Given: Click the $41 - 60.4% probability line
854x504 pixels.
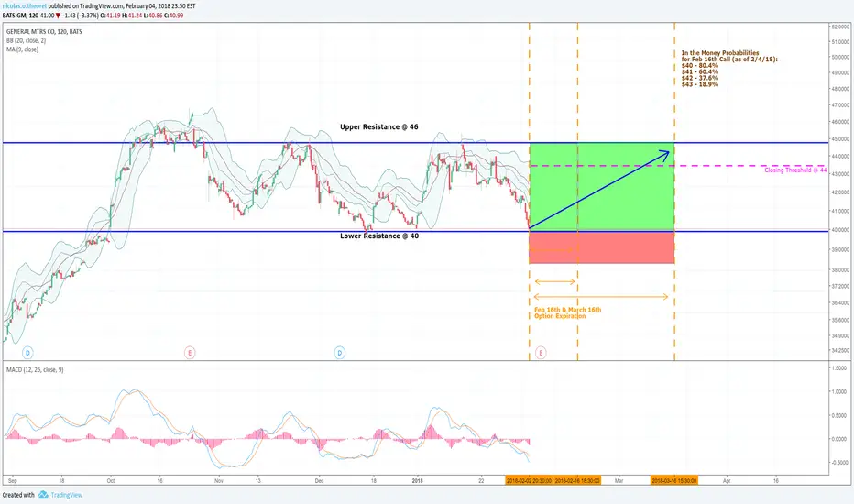Looking at the screenshot, I should point(700,71).
